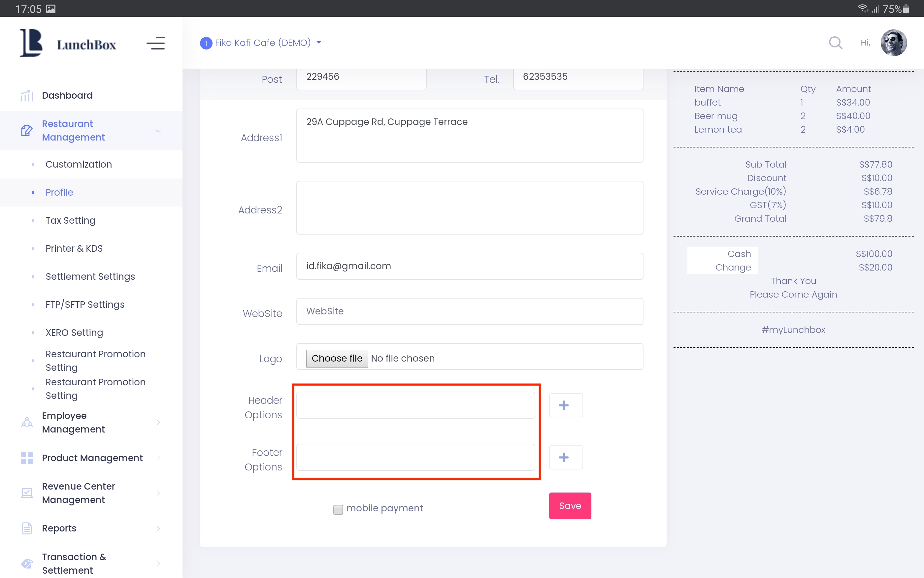Open Dashboard from sidebar
924x578 pixels.
(67, 95)
